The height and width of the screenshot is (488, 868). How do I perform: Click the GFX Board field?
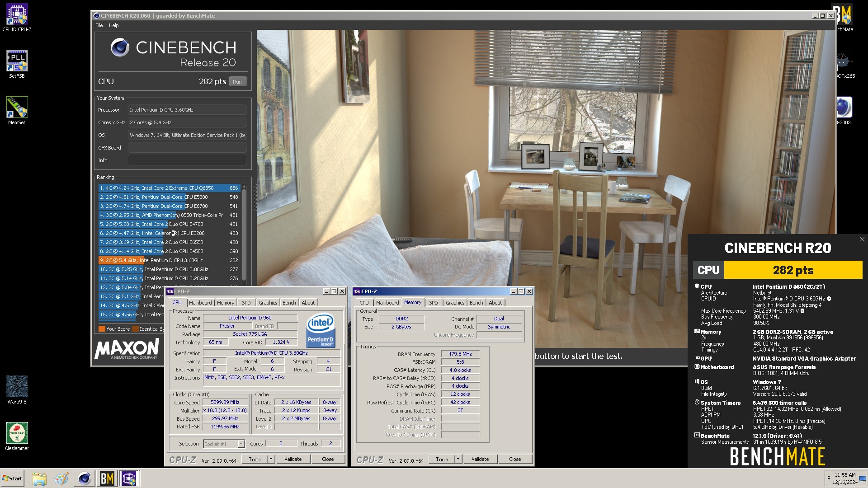187,148
